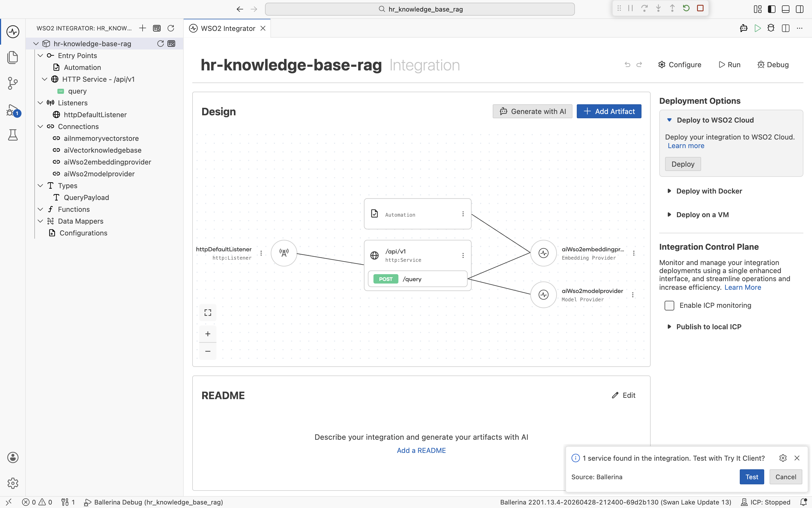This screenshot has height=508, width=812.
Task: Toggle the secondary side bar layout icon
Action: click(800, 9)
